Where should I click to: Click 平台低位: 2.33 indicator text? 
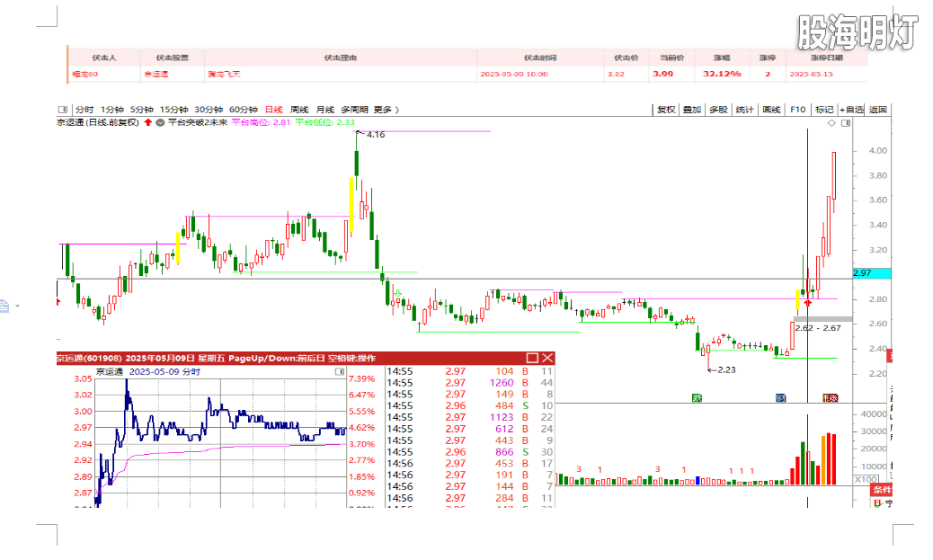click(324, 122)
